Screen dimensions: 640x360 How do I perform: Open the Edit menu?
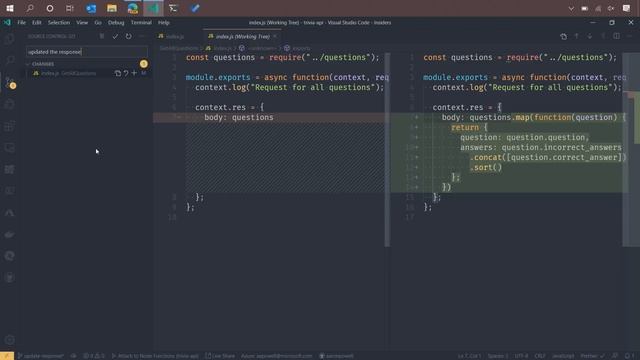37,22
